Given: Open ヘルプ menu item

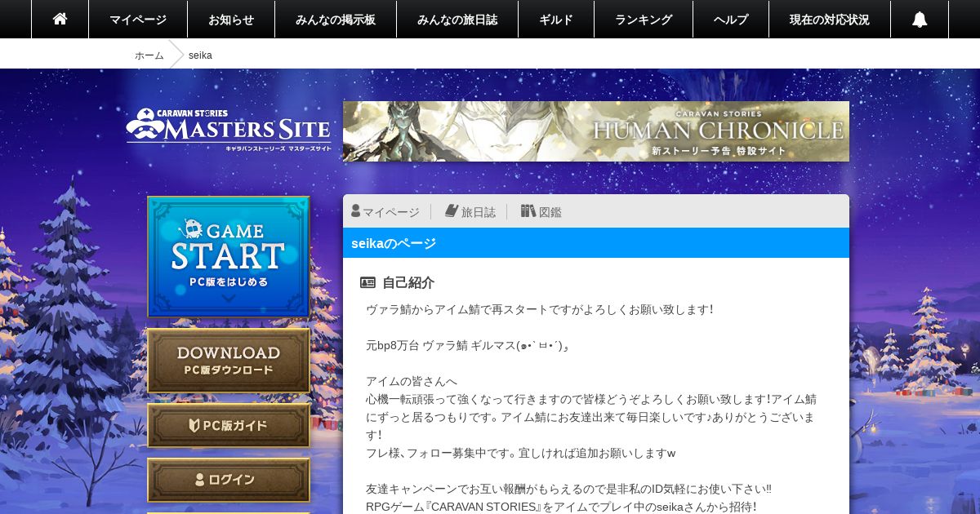Looking at the screenshot, I should [x=731, y=19].
